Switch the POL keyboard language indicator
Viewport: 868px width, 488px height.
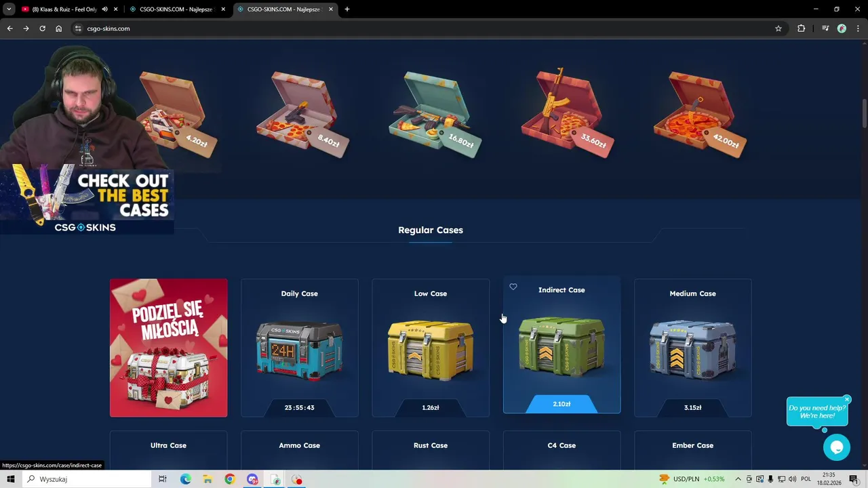pyautogui.click(x=806, y=479)
